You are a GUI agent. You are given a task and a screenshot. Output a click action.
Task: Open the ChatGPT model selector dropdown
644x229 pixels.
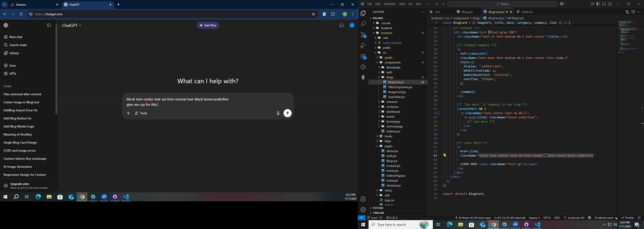point(72,25)
